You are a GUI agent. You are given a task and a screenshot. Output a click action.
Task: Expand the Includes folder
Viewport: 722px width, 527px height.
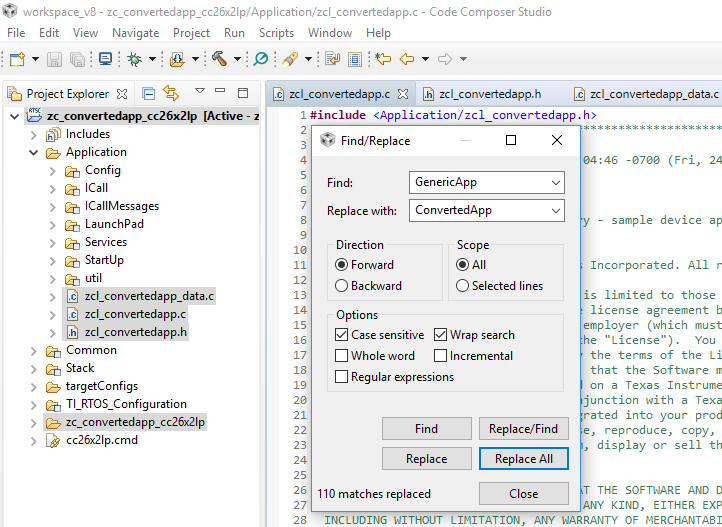click(34, 135)
